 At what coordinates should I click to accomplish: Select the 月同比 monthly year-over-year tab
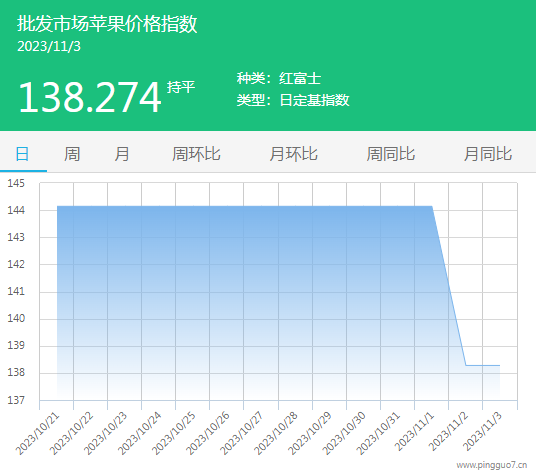[488, 154]
